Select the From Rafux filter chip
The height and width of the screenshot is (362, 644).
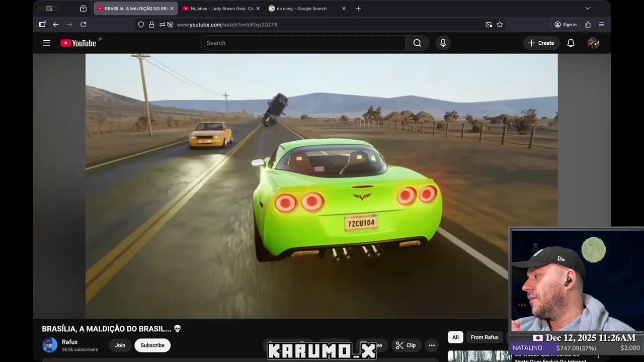pos(485,337)
